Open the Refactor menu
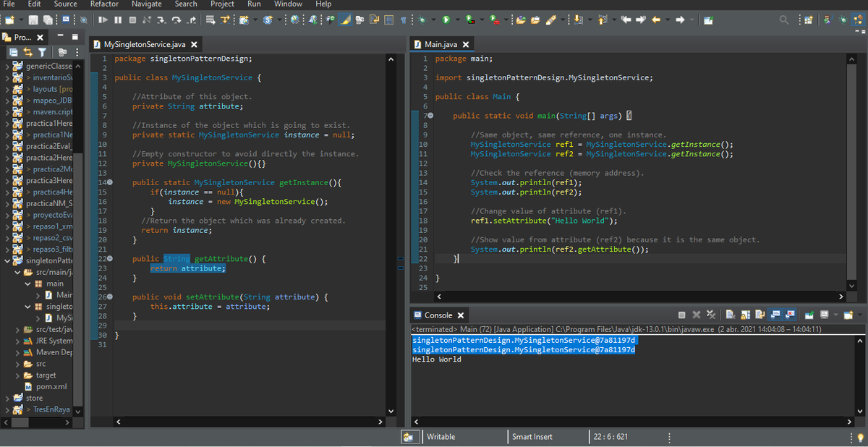868x447 pixels. (x=104, y=4)
